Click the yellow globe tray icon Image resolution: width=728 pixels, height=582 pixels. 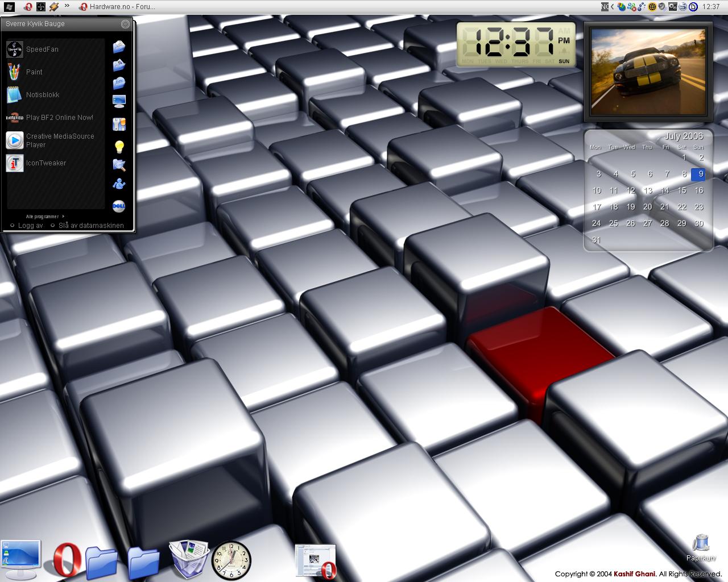[652, 7]
